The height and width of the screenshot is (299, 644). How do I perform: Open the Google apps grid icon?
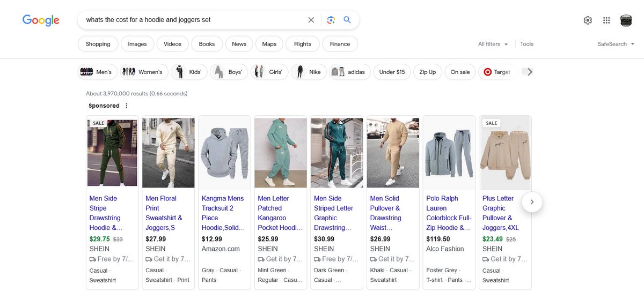pyautogui.click(x=606, y=20)
